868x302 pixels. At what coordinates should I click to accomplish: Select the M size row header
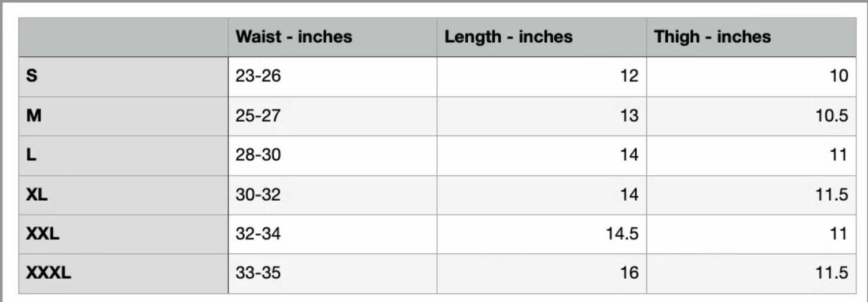(x=34, y=116)
